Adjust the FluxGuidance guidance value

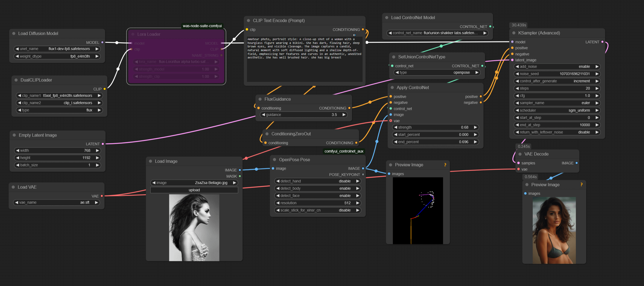[304, 115]
